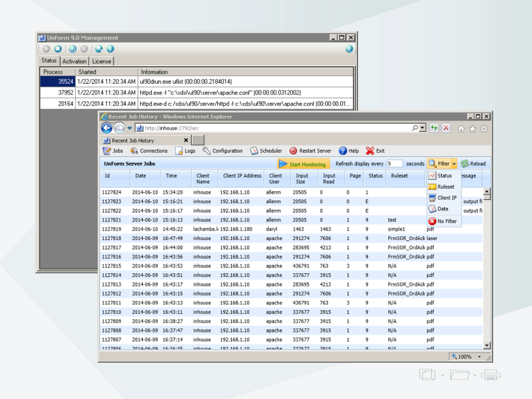Click the Internet Explorer refresh icon

(x=434, y=128)
